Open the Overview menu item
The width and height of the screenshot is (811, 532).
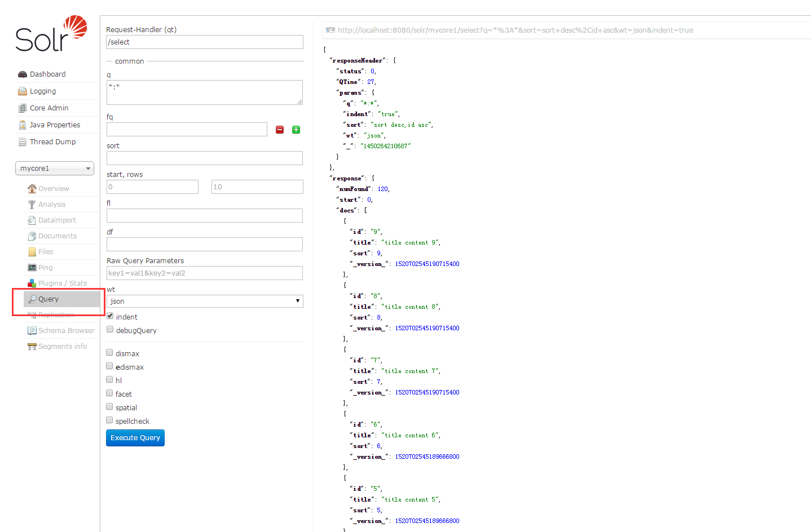coord(54,189)
